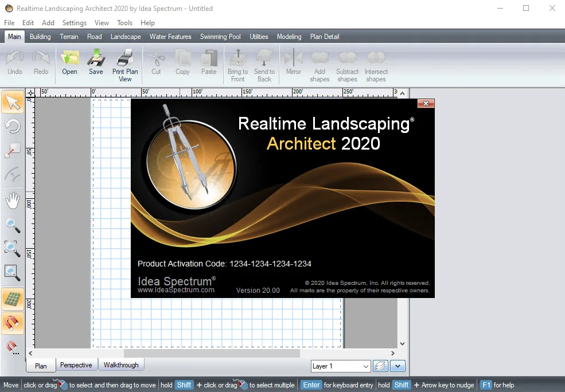565x392 pixels.
Task: Click the ruler origin crosshair icon
Action: tap(30, 93)
